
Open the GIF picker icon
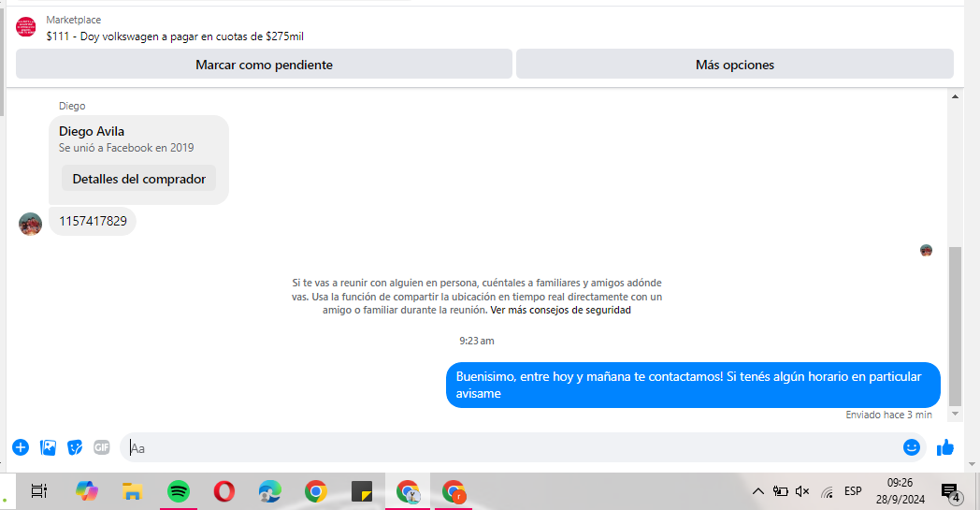(102, 447)
